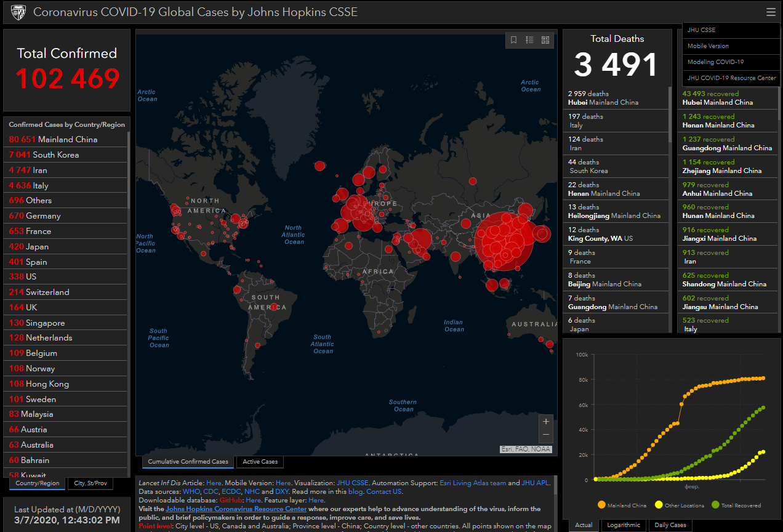
Task: Toggle the Mainland China legend series
Action: click(622, 505)
